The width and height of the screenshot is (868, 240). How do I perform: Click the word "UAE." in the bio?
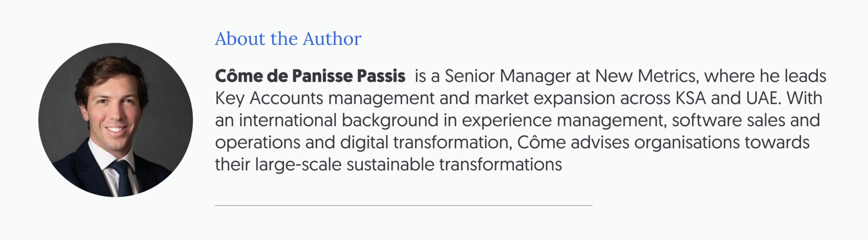[764, 98]
